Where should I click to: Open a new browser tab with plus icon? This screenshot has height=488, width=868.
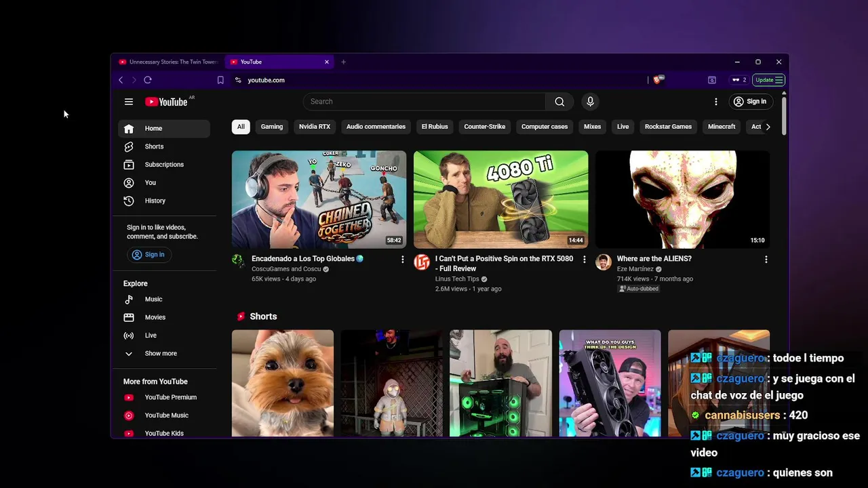[343, 62]
